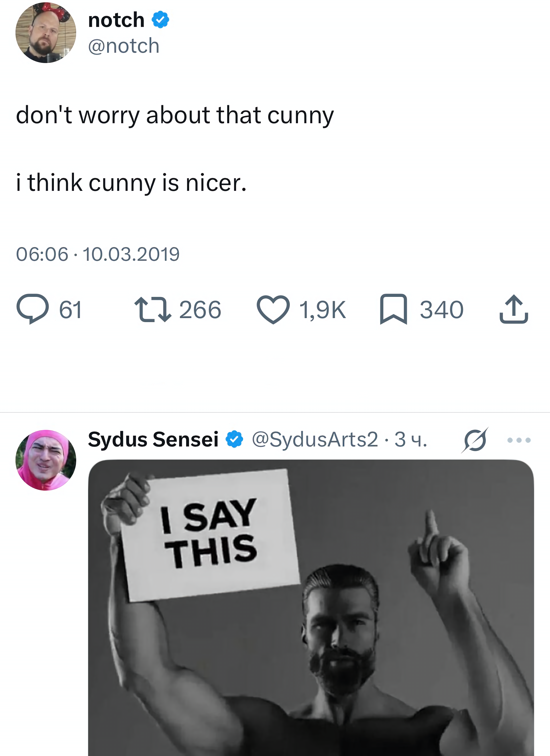Image resolution: width=550 pixels, height=756 pixels.
Task: Open notch's profile picture
Action: [x=46, y=33]
